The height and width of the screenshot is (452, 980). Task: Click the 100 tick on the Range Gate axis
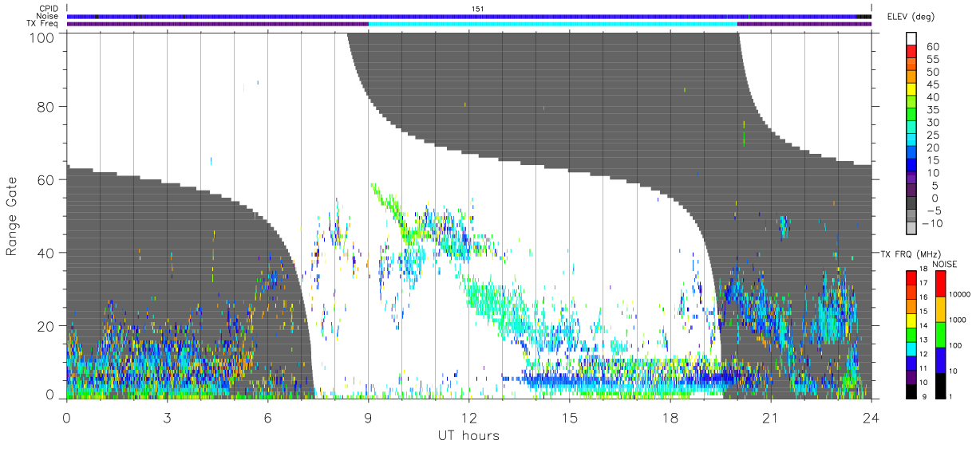point(44,37)
